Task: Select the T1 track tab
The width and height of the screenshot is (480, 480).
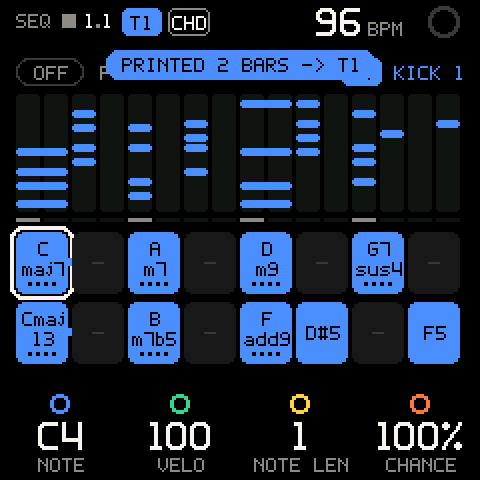Action: (x=142, y=22)
